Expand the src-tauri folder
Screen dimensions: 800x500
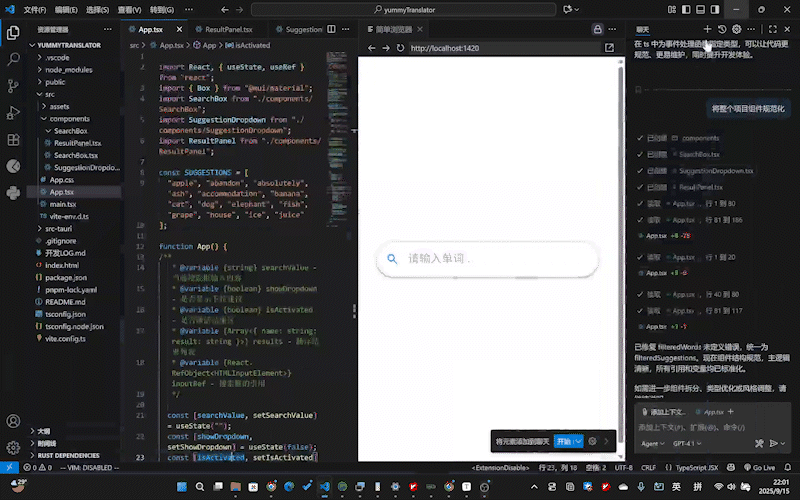click(x=64, y=229)
